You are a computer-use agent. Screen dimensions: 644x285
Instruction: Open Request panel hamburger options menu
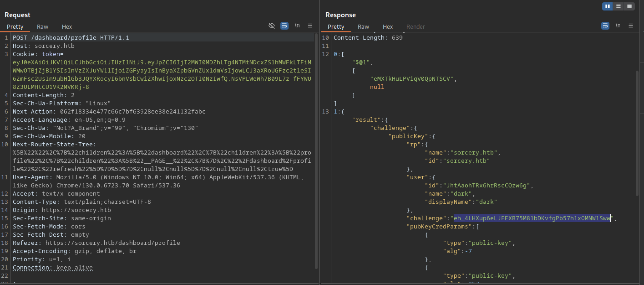pyautogui.click(x=310, y=26)
